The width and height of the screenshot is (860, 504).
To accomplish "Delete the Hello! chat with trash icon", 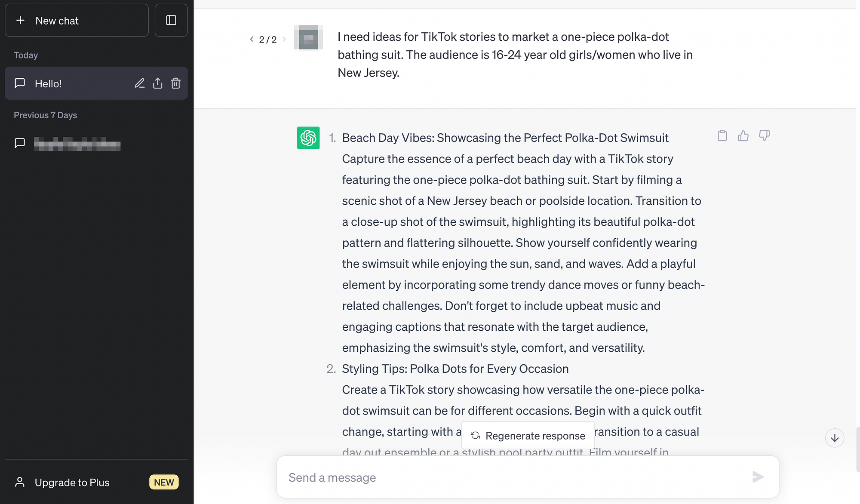I will [x=176, y=83].
